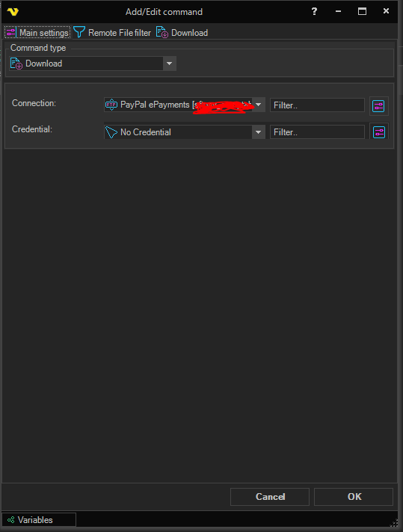Image resolution: width=403 pixels, height=532 pixels.
Task: Click the FTP icon in Connection field
Action: pos(111,105)
